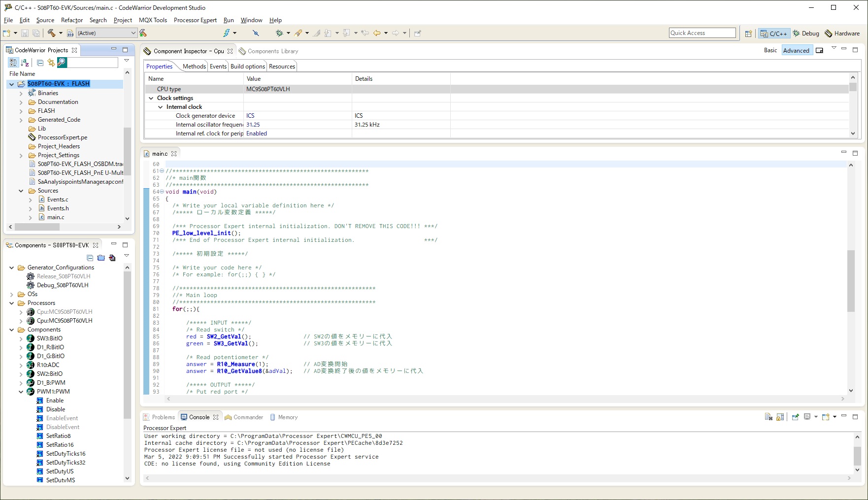This screenshot has width=868, height=500.
Task: Click the tree view mode icon in Projects panel
Action: click(13, 63)
